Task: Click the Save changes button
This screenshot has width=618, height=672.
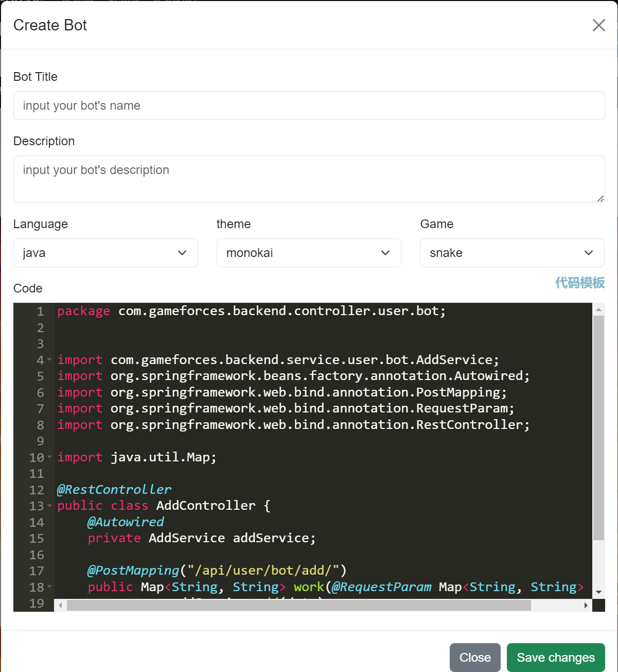Action: [556, 658]
